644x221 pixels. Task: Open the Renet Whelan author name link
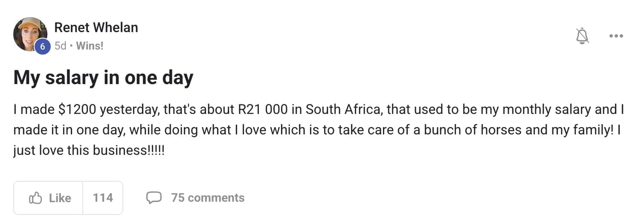point(96,27)
